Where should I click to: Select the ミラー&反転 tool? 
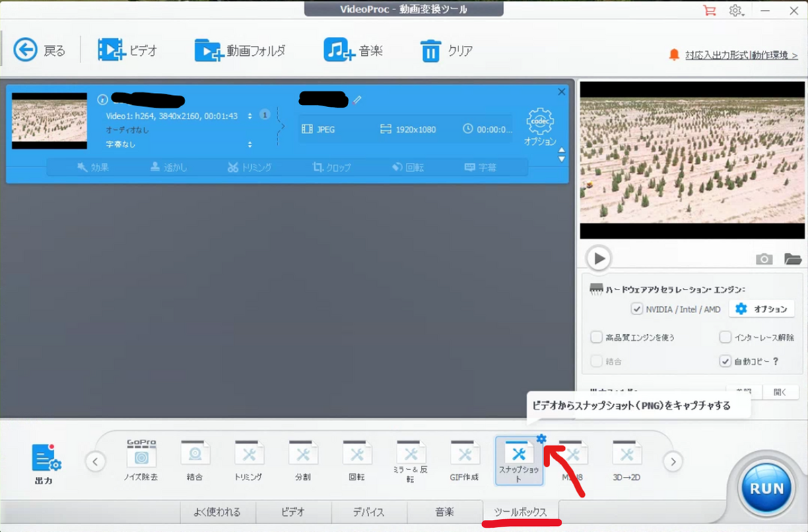point(411,461)
